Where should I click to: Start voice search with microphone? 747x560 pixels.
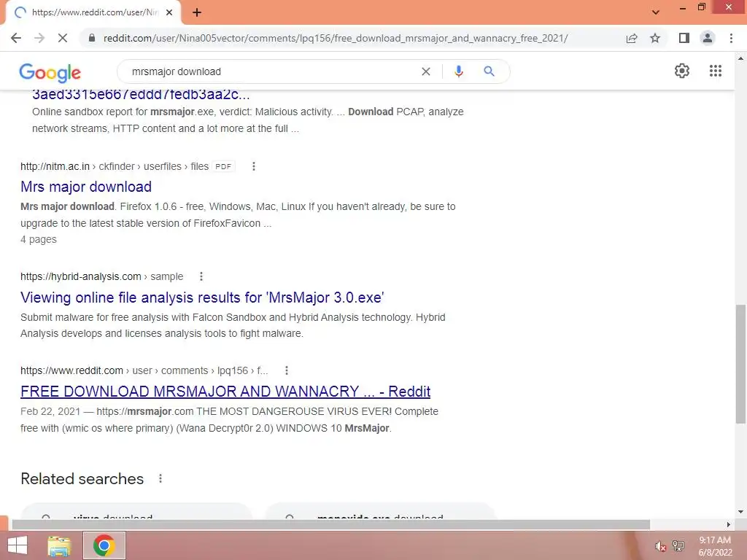point(458,71)
